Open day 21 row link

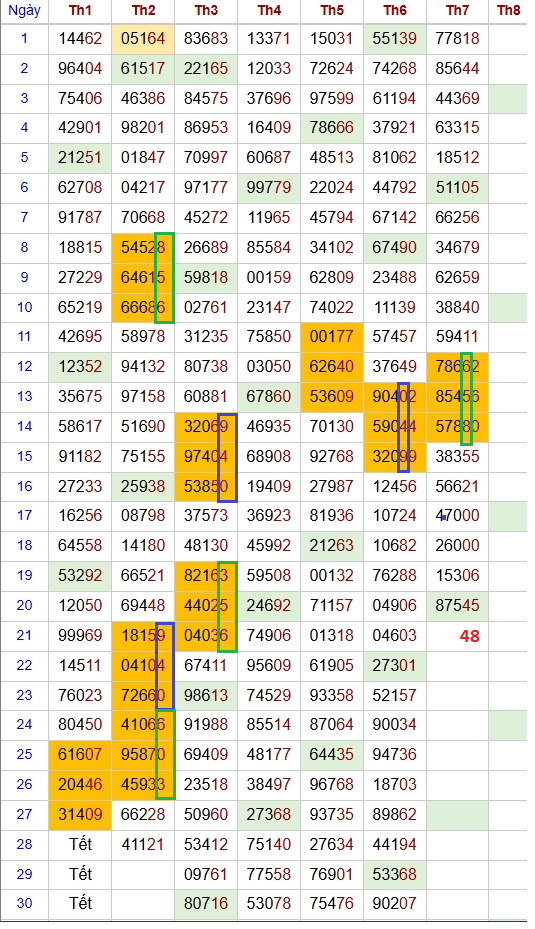coord(24,636)
